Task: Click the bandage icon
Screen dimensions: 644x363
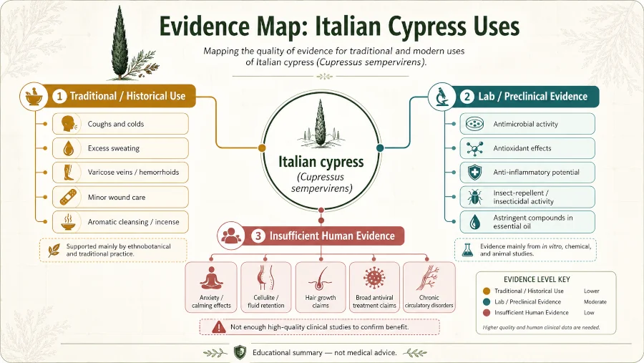Action: pyautogui.click(x=68, y=197)
